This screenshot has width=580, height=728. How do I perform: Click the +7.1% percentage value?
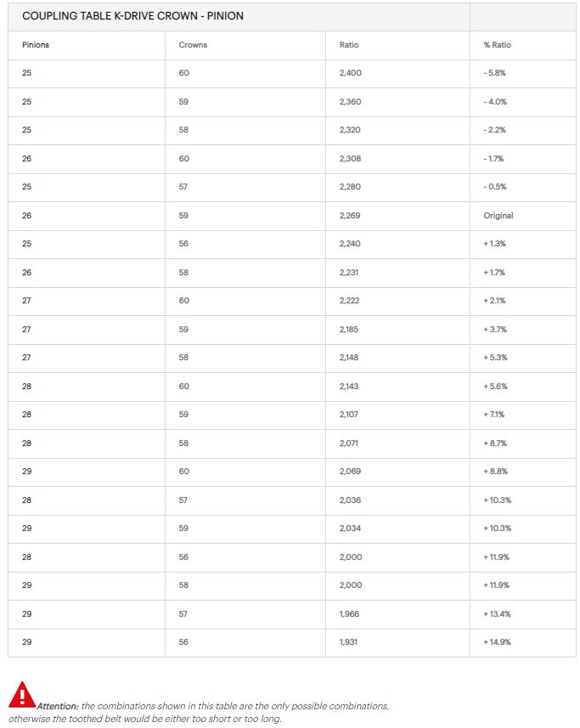(x=495, y=415)
